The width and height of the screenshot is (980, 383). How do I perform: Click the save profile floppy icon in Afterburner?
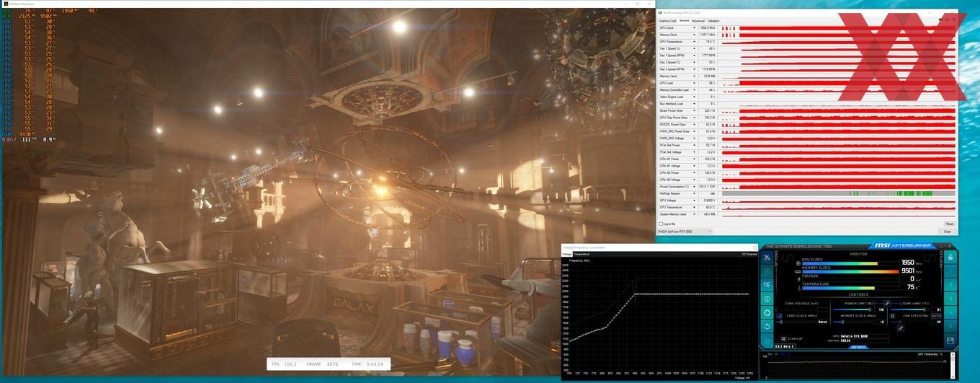click(x=950, y=340)
